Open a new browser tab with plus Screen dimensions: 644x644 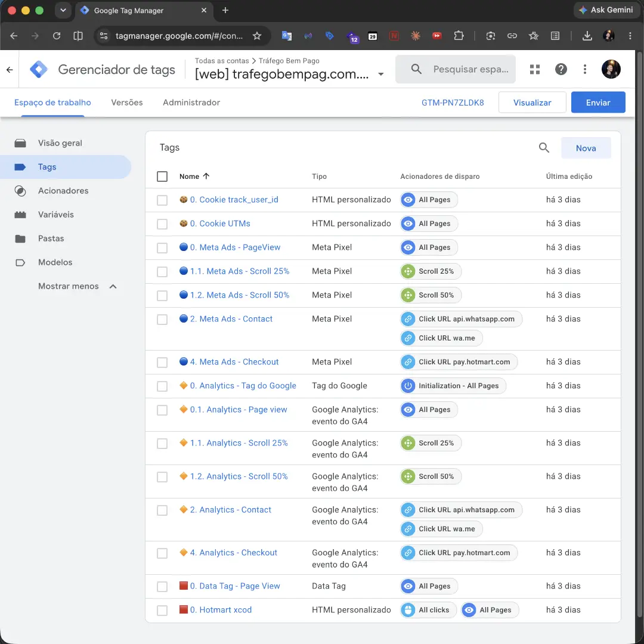(x=225, y=10)
